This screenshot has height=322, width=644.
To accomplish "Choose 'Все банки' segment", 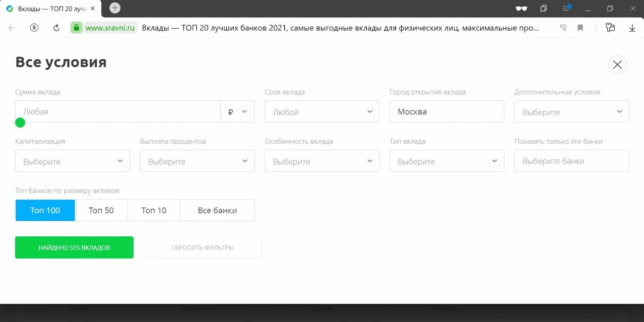I will point(217,210).
